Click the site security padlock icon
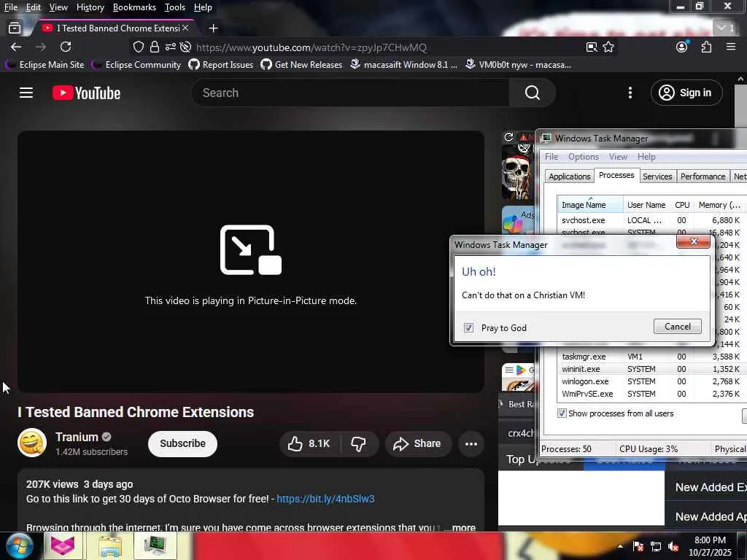747x560 pixels. point(155,47)
